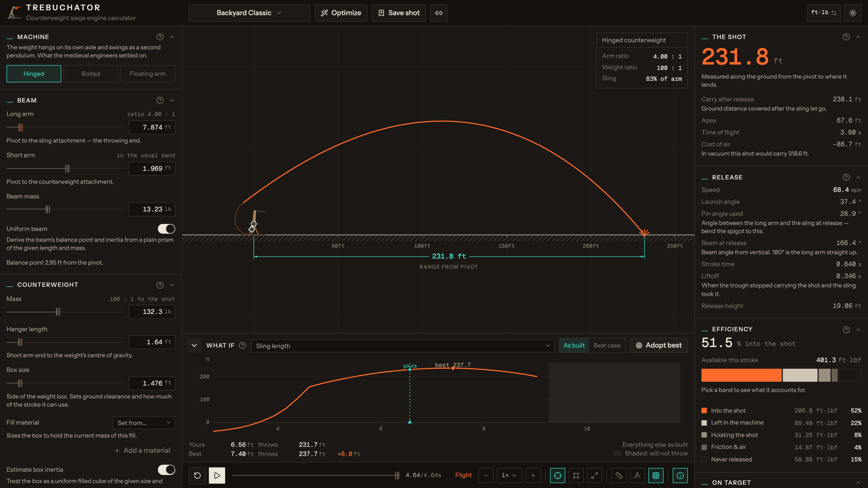868x488 pixels.
Task: Collapse the Efficiency section
Action: (858, 329)
